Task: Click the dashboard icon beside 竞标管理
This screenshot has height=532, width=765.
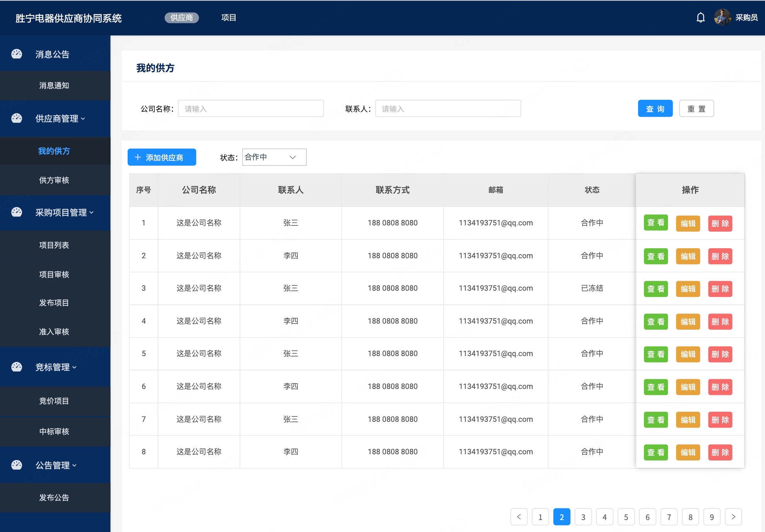Action: tap(17, 367)
